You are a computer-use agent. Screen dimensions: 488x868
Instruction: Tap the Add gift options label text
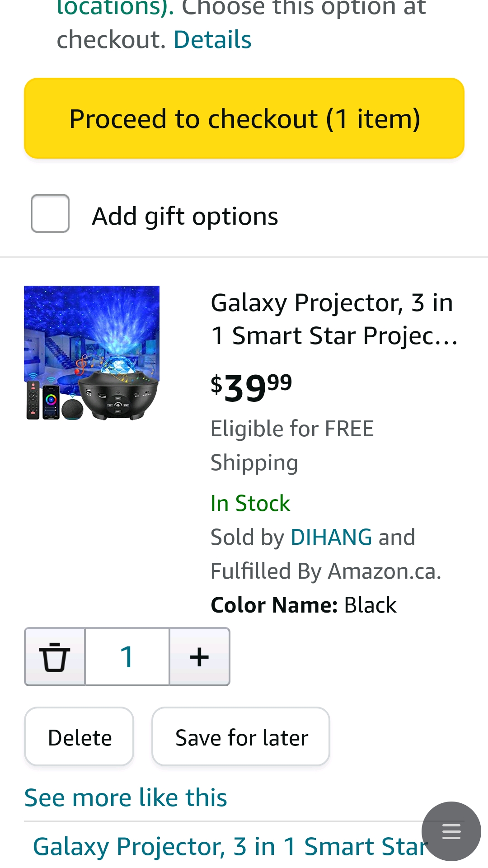pos(185,216)
